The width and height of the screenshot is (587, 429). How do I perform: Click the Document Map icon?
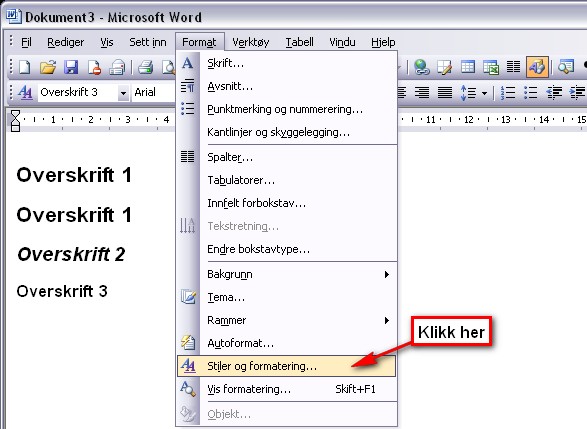click(566, 67)
